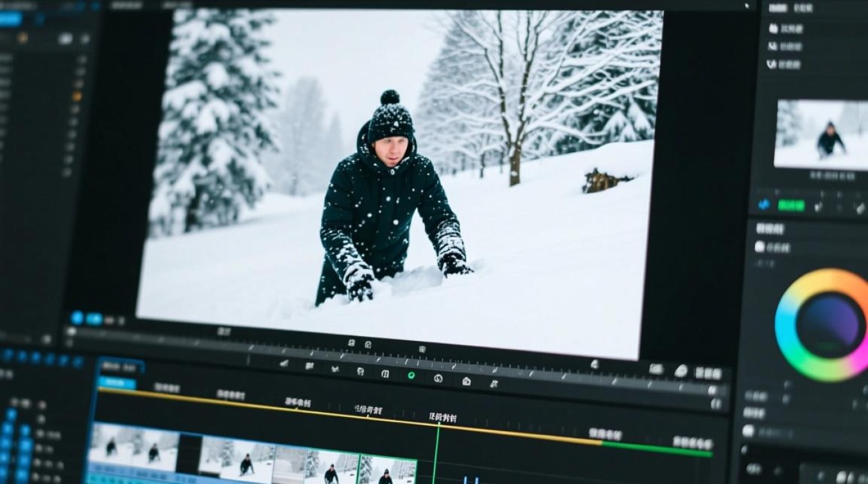The height and width of the screenshot is (484, 868).
Task: Click the orange marker in the left panel list
Action: 77,96
